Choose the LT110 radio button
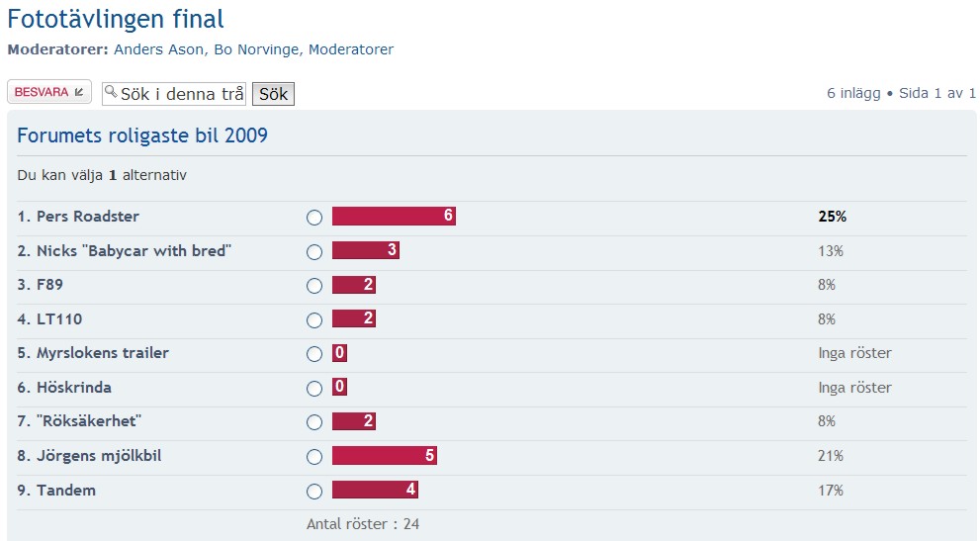Viewport: 980px width, 541px height. pyautogui.click(x=314, y=320)
